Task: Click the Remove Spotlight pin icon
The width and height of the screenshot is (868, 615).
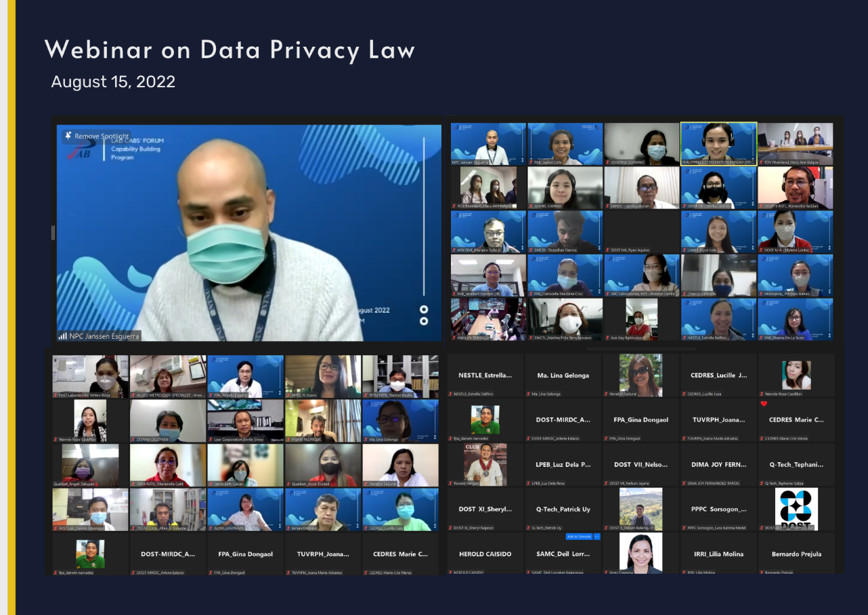Action: [68, 136]
